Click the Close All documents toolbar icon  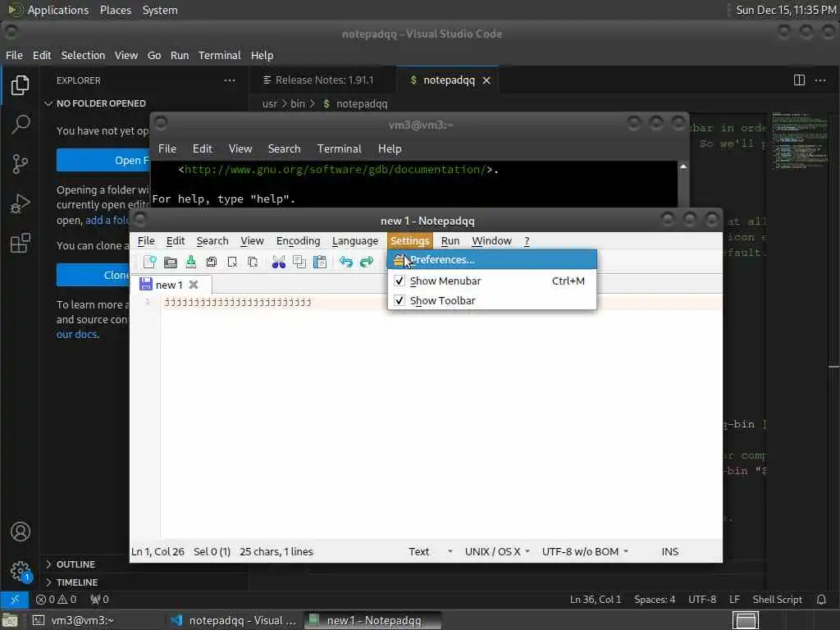coord(253,262)
